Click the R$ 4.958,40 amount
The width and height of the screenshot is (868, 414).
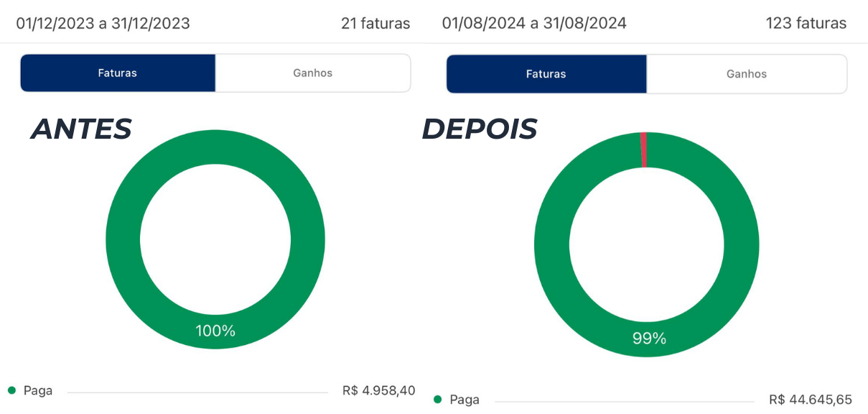pos(379,391)
